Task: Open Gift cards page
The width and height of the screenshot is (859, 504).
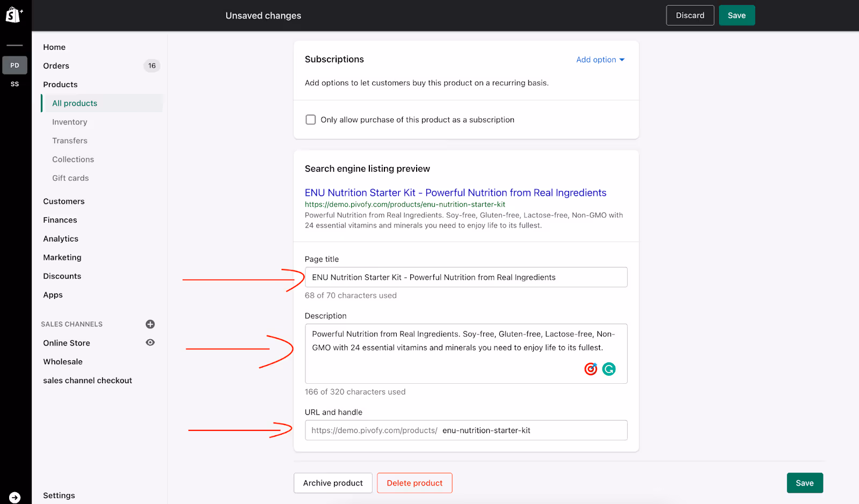Action: click(x=70, y=178)
